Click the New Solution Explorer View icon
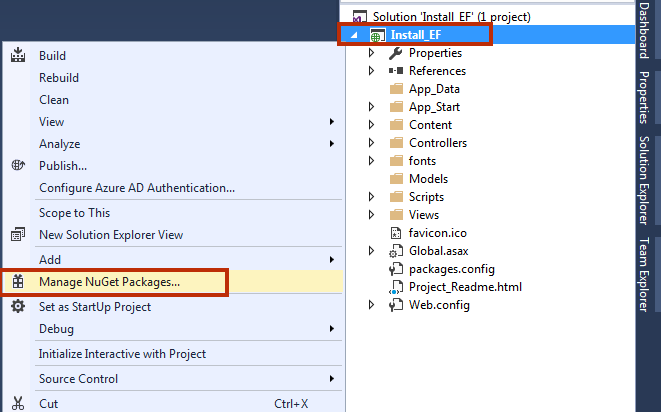Screen dimensions: 661x412 18,234
